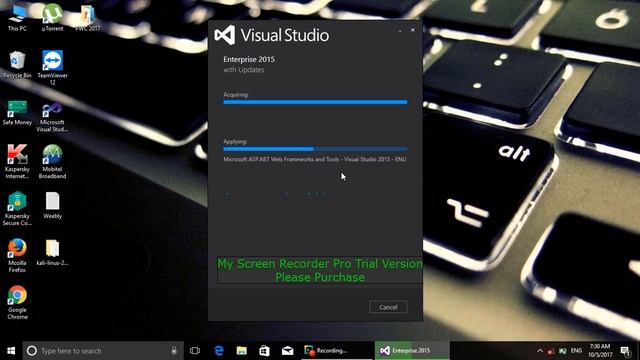
Task: Click the 'with Updates' subtitle text
Action: click(x=244, y=70)
